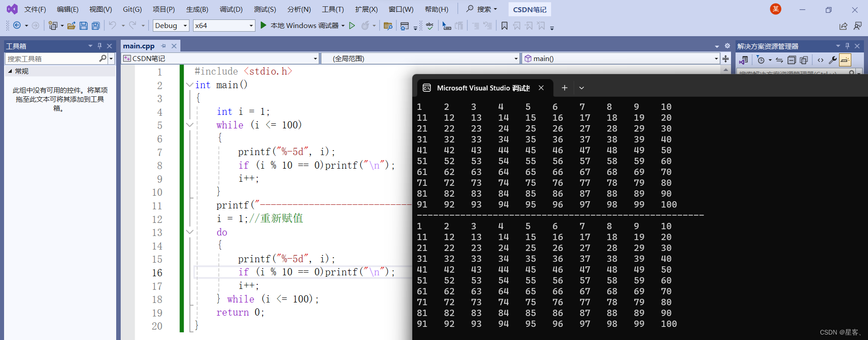Click Collapse All icon in Solution Explorer
This screenshot has width=868, height=340.
pyautogui.click(x=792, y=60)
